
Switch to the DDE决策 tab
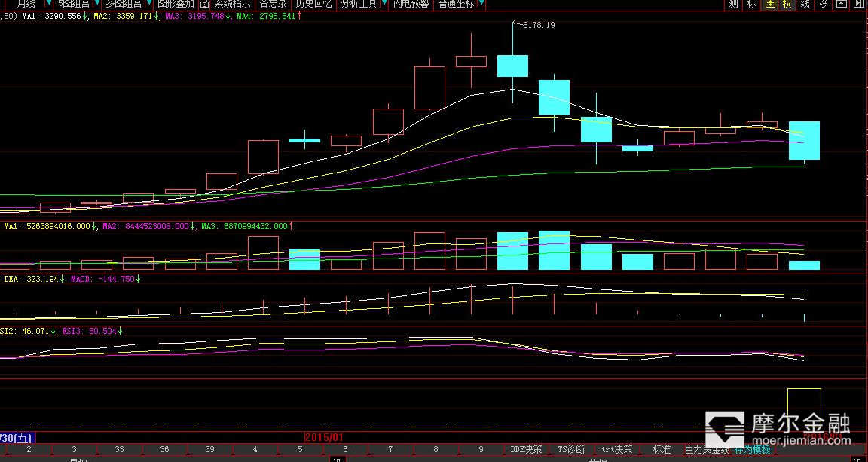(526, 449)
